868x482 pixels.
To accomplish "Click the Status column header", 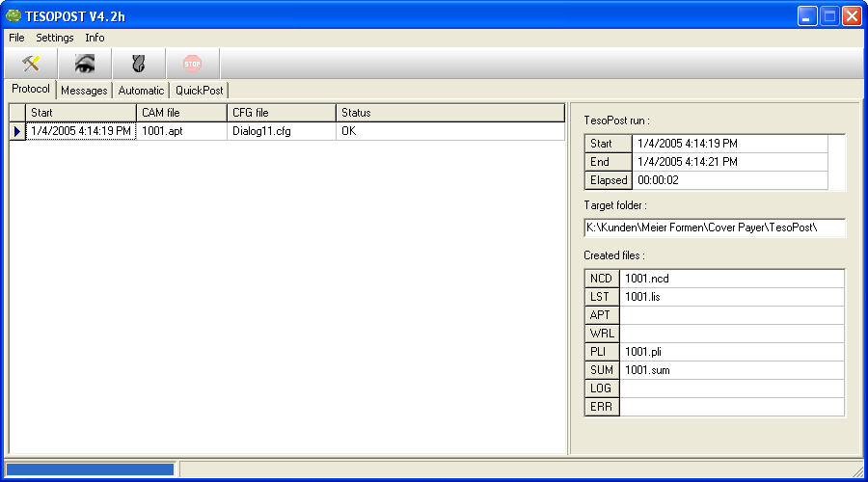I will click(x=449, y=113).
